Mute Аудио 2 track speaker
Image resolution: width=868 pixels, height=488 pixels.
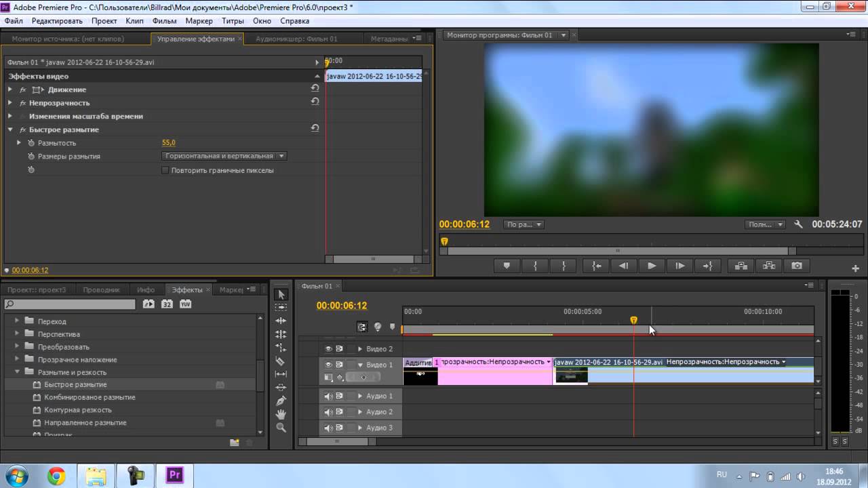tap(328, 412)
